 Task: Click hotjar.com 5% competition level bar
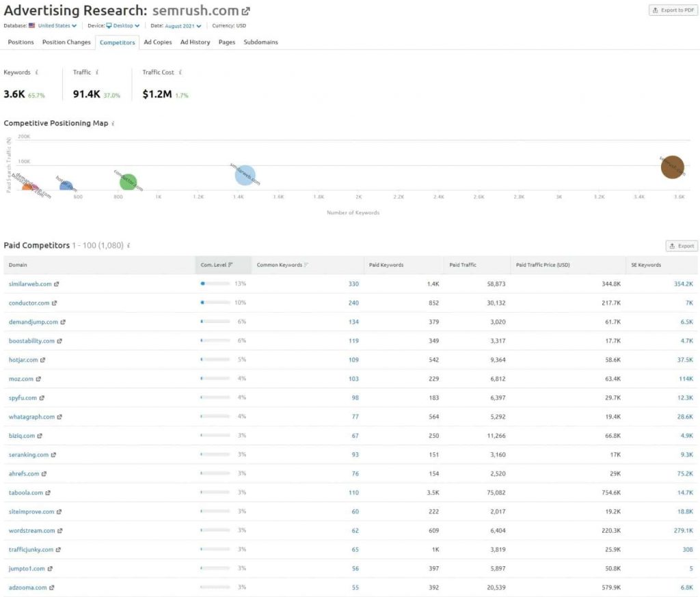point(215,359)
